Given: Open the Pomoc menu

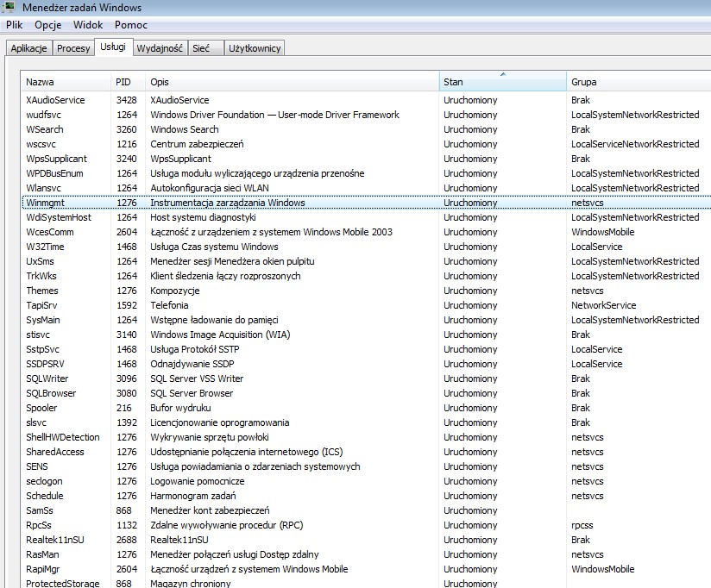Looking at the screenshot, I should 131,25.
